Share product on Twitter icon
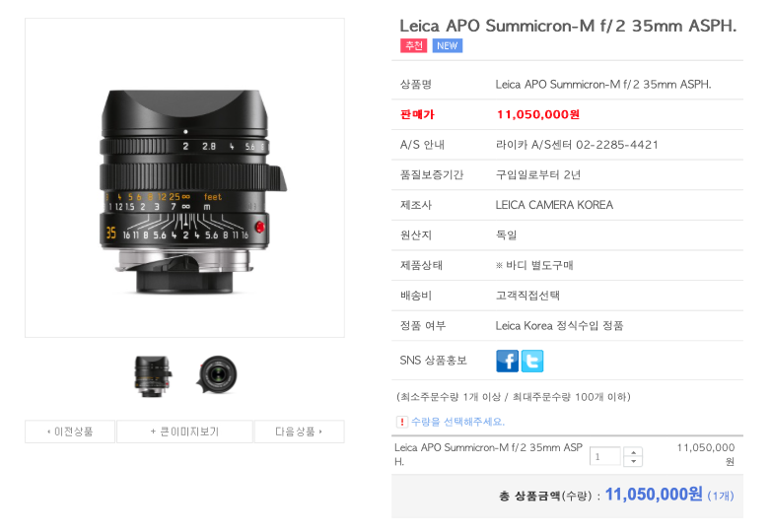The height and width of the screenshot is (532, 771). pyautogui.click(x=532, y=361)
